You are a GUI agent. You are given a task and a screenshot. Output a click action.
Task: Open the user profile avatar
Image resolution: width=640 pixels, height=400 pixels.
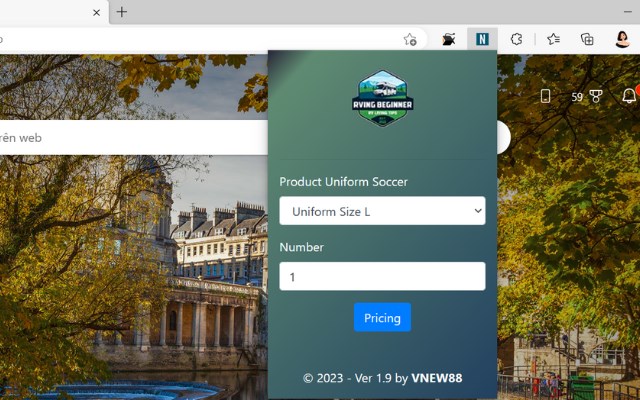click(x=622, y=39)
